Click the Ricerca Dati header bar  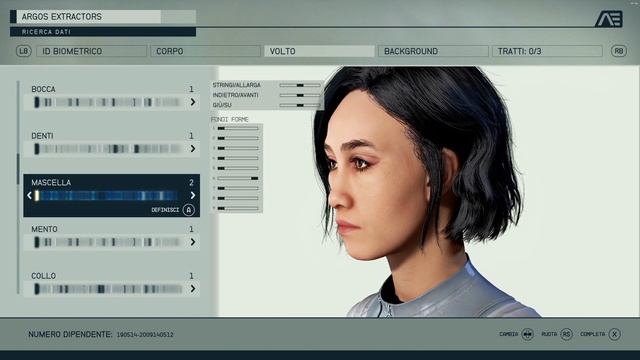103,32
